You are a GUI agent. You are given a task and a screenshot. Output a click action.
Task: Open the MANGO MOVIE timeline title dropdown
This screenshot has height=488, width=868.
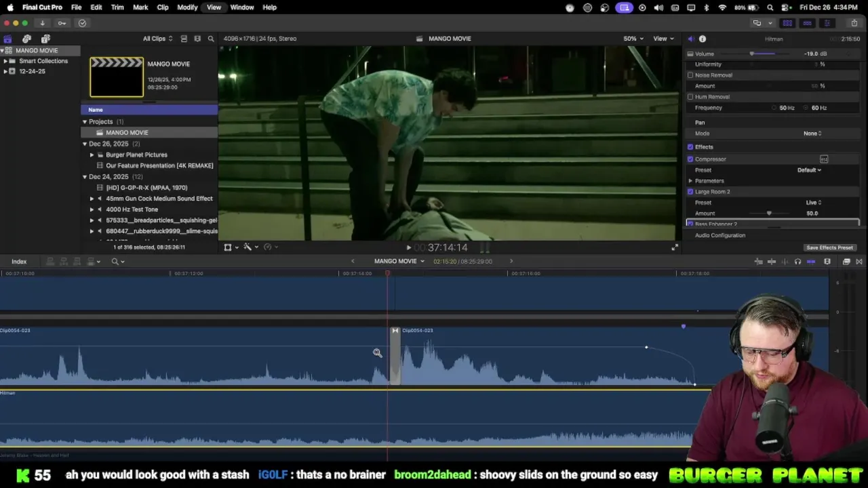pos(399,262)
